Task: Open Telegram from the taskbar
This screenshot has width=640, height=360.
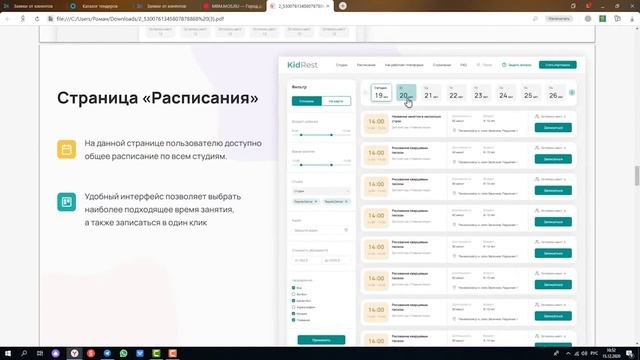Action: pyautogui.click(x=107, y=353)
